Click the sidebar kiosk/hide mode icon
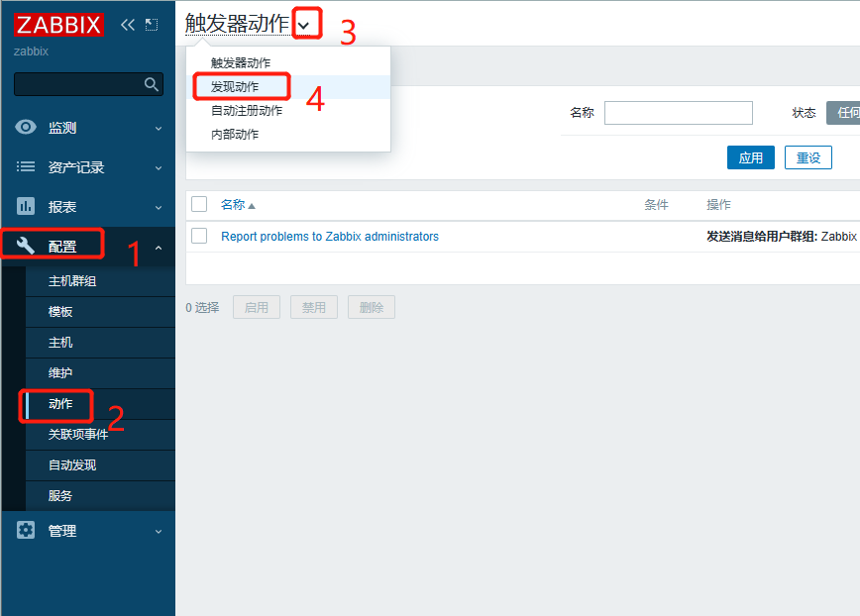 [152, 25]
